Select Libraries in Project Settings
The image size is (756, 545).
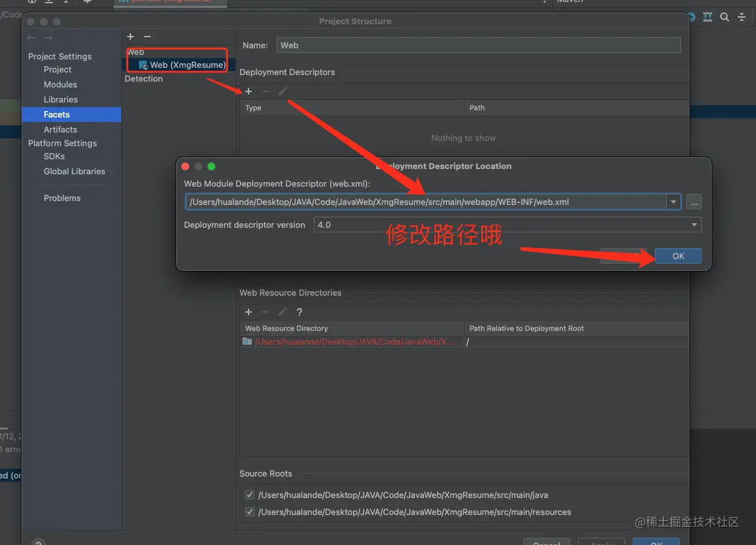(x=60, y=99)
